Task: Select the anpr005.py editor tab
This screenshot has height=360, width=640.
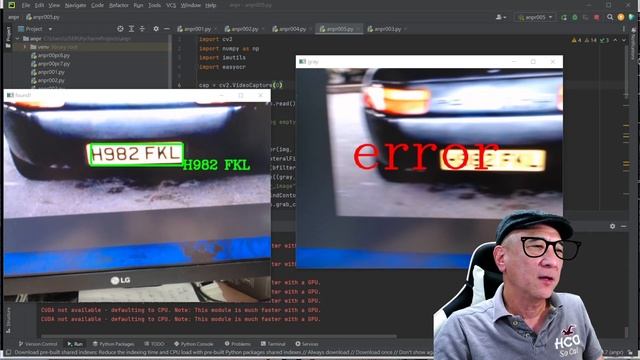Action: tap(340, 29)
